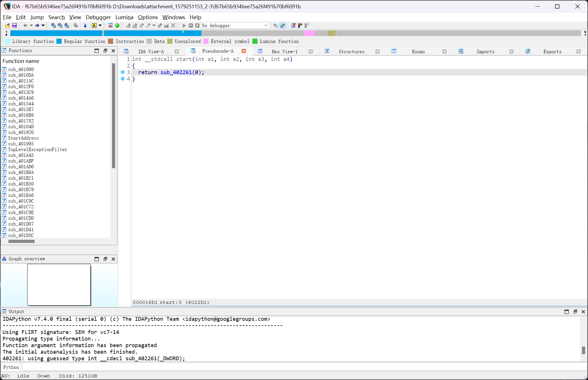Jump back with the left arrow icon
Screen dimensions: 588x380
[x=25, y=25]
